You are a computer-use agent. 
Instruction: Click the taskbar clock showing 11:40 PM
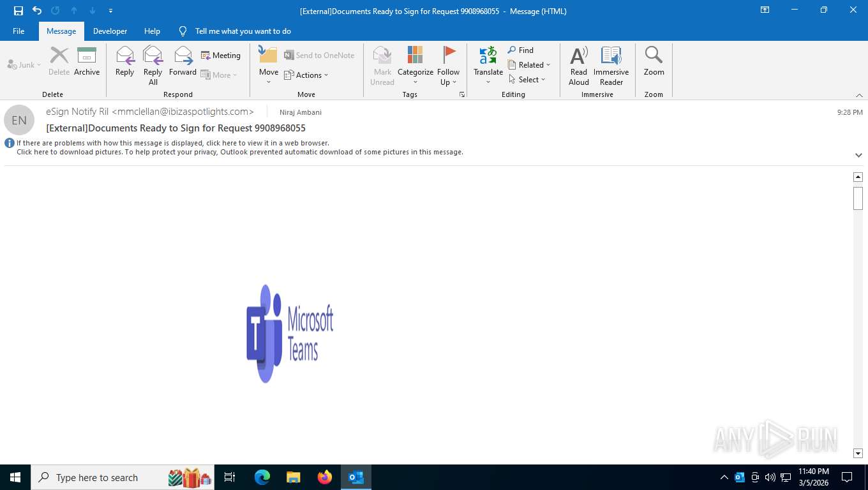(814, 477)
